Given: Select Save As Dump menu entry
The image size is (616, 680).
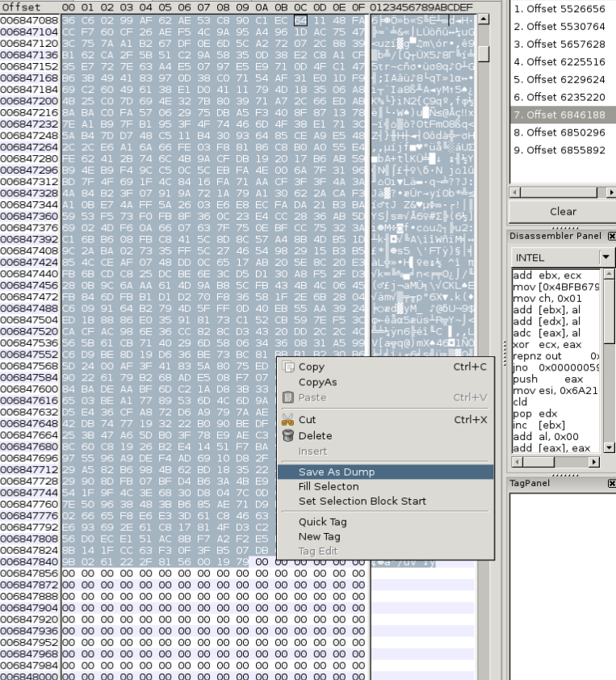Looking at the screenshot, I should [x=385, y=472].
